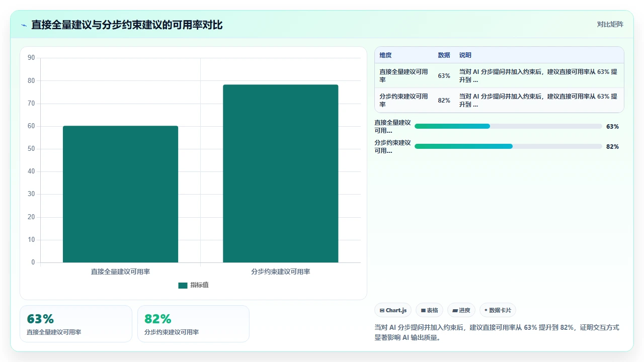This screenshot has width=644, height=362.
Task: Click the 直接全量建议可用率 table row label
Action: (404, 76)
